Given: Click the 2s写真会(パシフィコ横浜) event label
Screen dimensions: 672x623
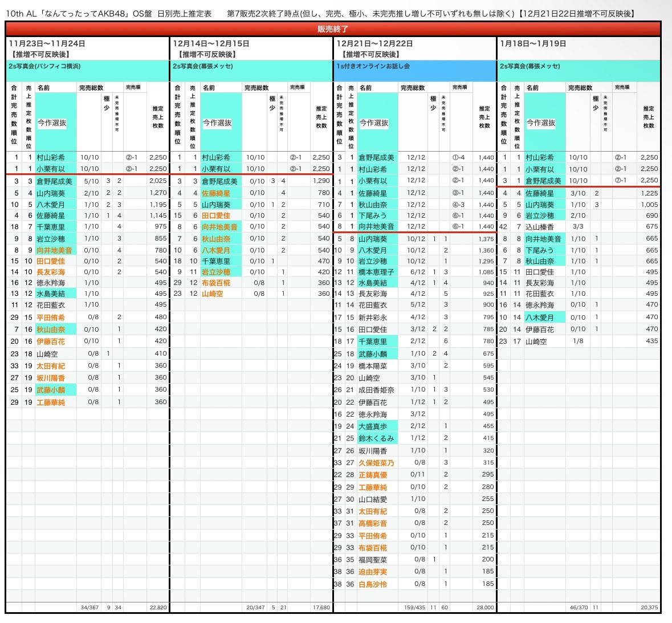Looking at the screenshot, I should (44, 66).
